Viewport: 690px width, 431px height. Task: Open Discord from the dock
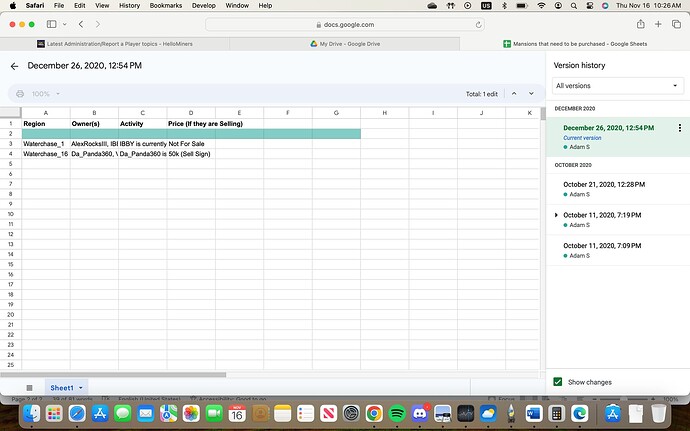[x=420, y=413]
